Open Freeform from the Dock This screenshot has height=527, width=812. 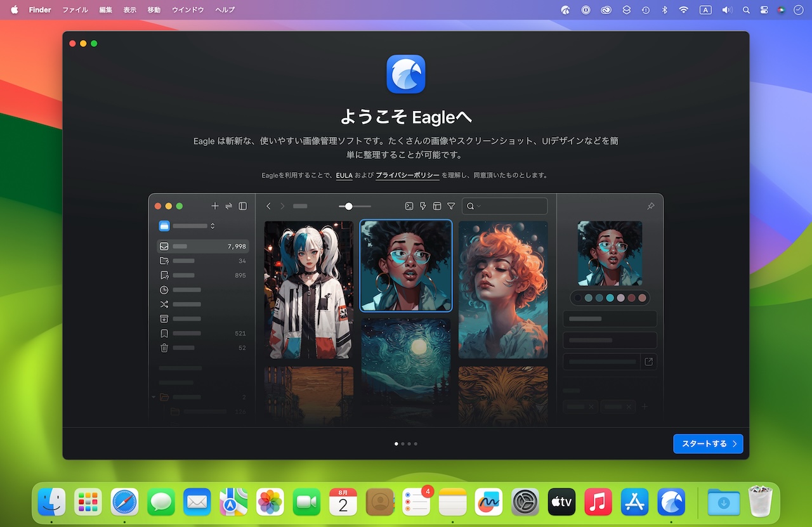click(489, 502)
